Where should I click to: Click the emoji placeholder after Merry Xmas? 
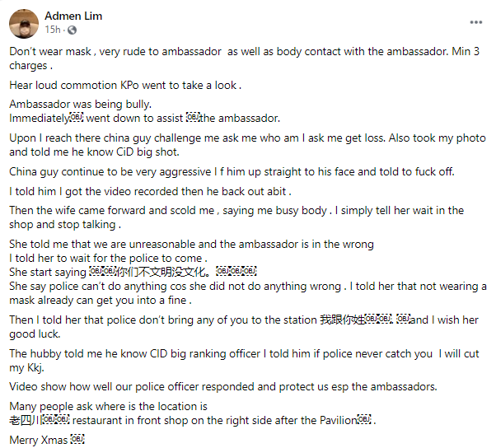tap(77, 440)
